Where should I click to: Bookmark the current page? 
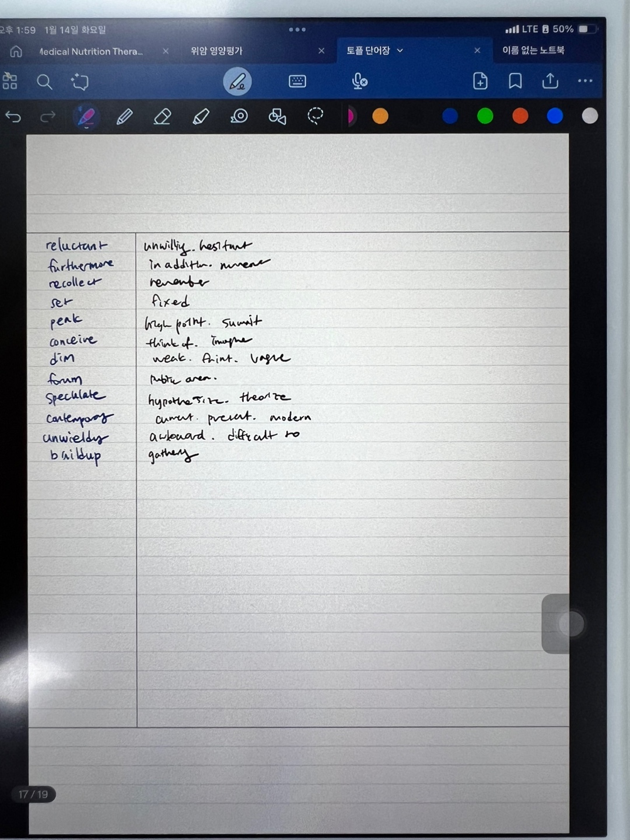(515, 81)
